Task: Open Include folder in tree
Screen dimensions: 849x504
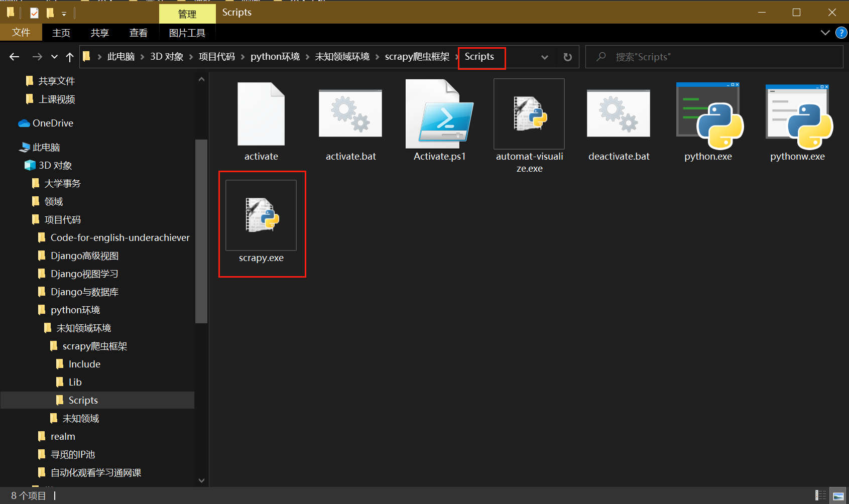Action: [84, 364]
